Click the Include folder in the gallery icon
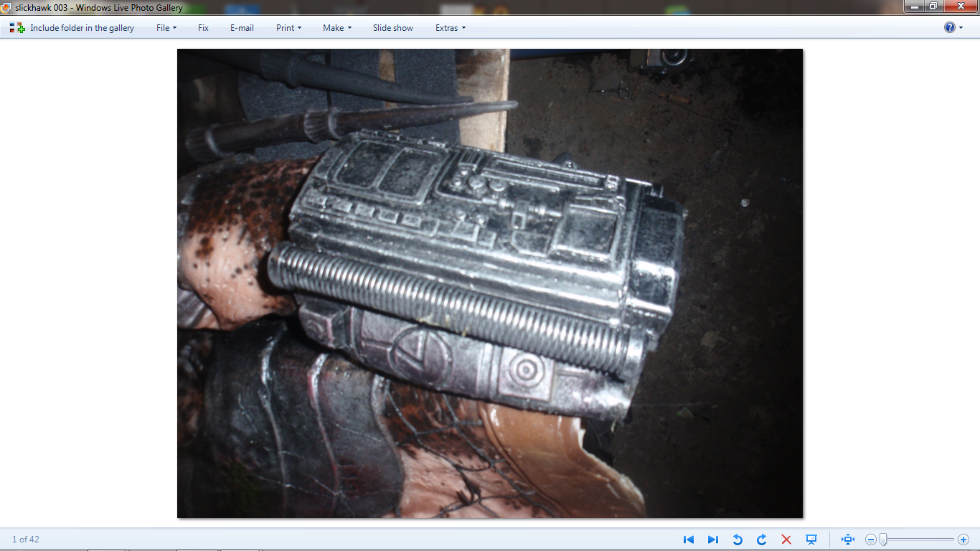This screenshot has height=551, width=980. (17, 28)
